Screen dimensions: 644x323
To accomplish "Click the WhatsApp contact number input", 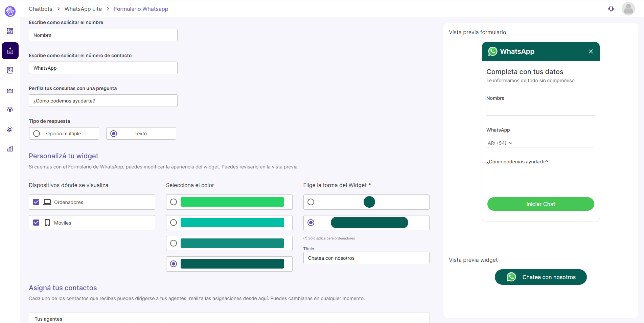I will (x=103, y=68).
